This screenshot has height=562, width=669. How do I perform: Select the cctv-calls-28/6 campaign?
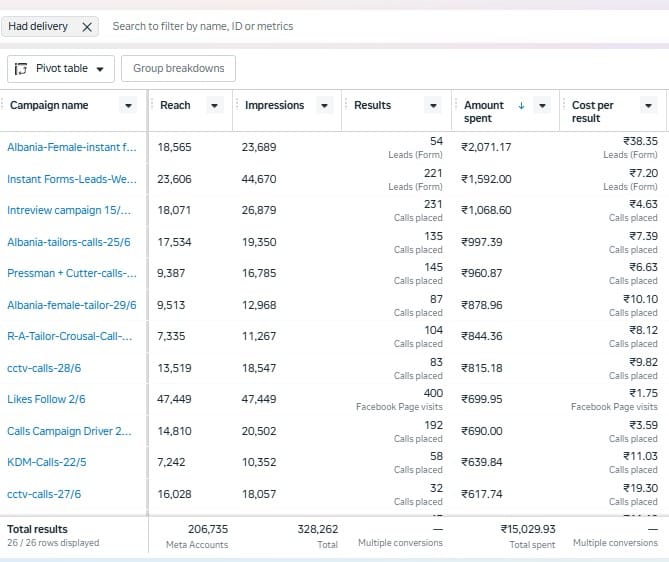(44, 368)
